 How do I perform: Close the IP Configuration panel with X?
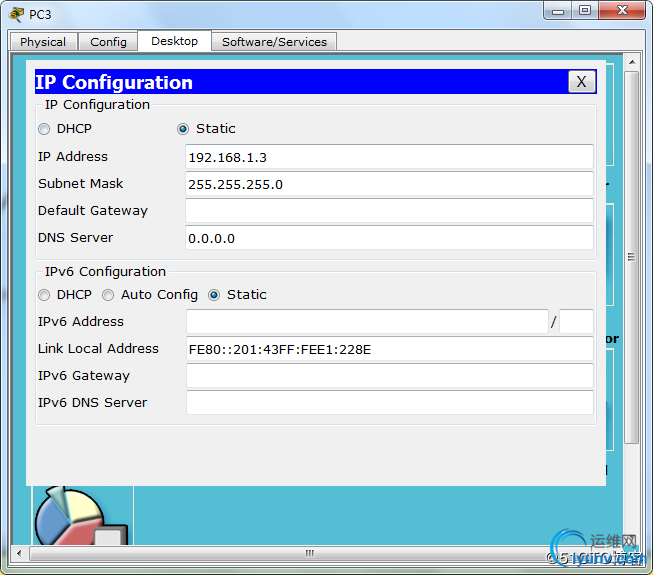click(581, 82)
